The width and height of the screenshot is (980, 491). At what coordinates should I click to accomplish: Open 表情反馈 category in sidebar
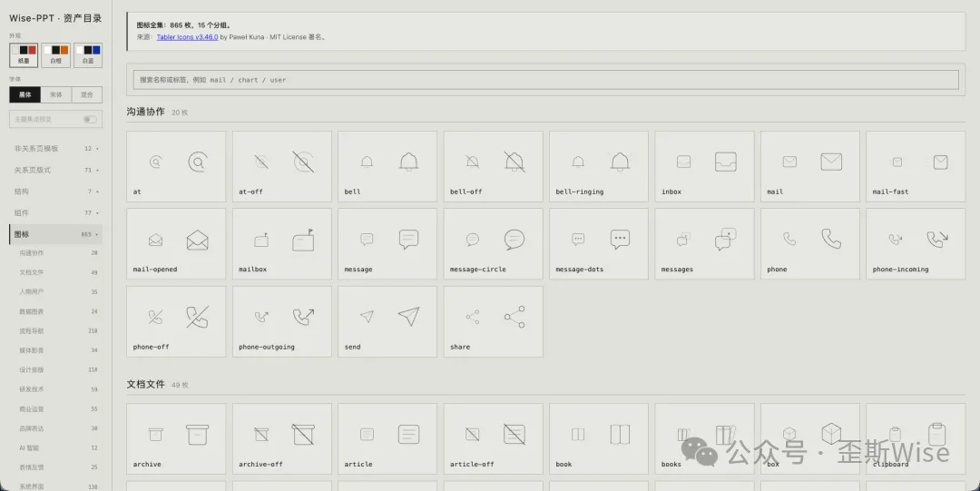pos(57,467)
